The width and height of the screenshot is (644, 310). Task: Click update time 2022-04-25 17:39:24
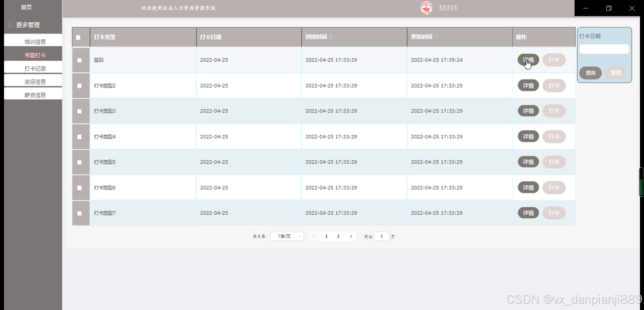pos(436,60)
